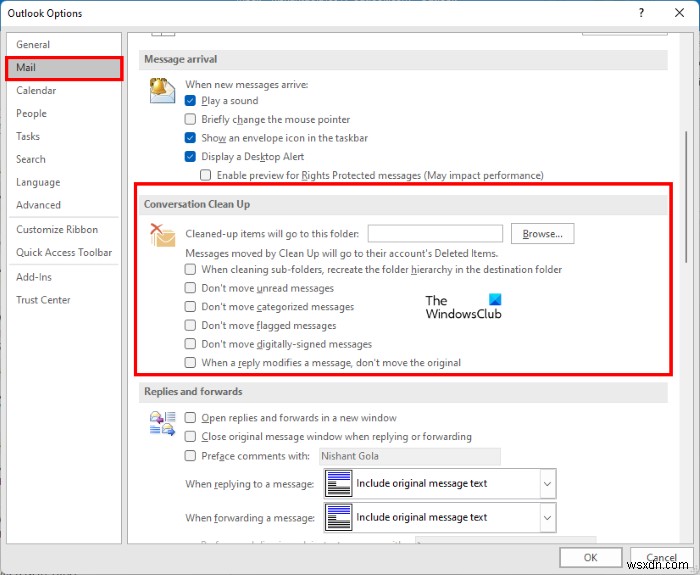Uncheck Show an envelope icon in taskbar
The height and width of the screenshot is (575, 700).
[190, 138]
